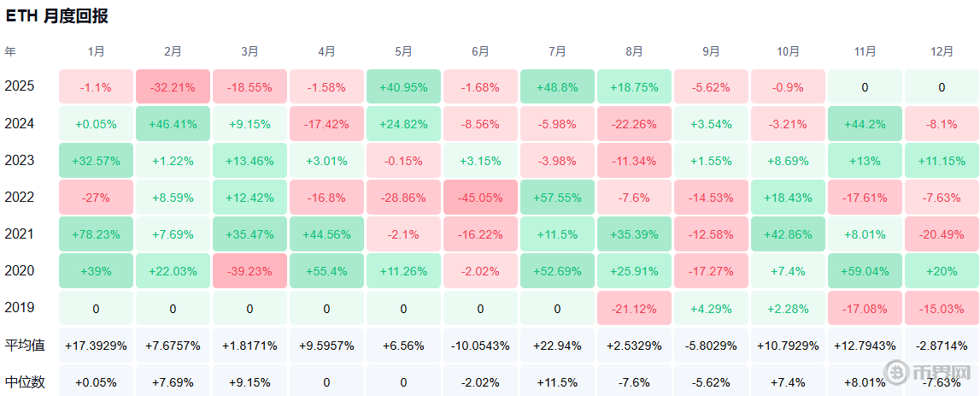This screenshot has height=396, width=980.
Task: Select the -32.21% February 2025 cell
Action: pyautogui.click(x=173, y=87)
